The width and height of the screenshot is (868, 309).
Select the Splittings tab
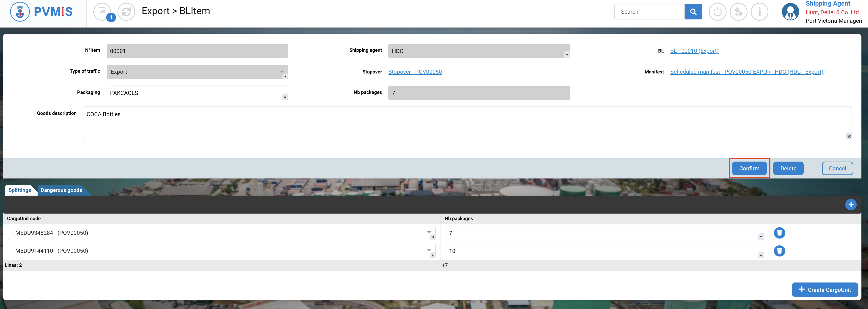19,190
